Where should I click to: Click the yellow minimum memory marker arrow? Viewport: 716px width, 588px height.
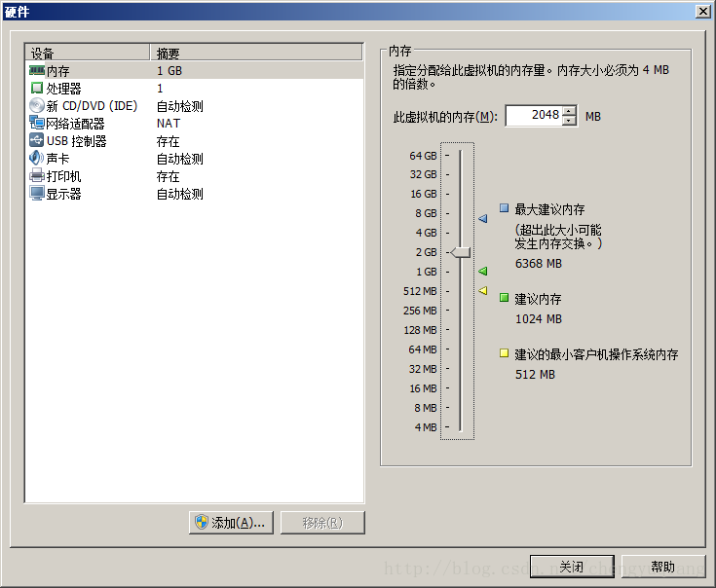(482, 290)
